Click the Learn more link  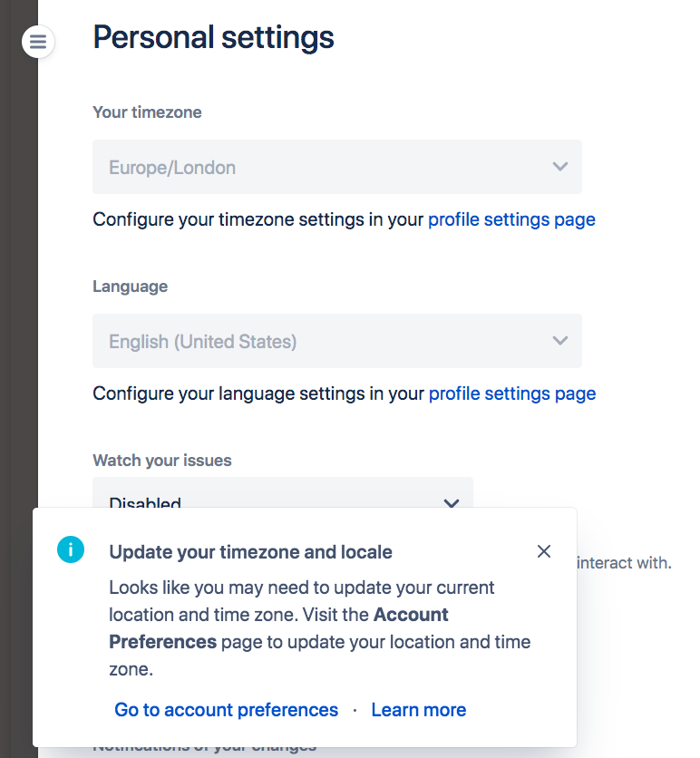pyautogui.click(x=418, y=710)
